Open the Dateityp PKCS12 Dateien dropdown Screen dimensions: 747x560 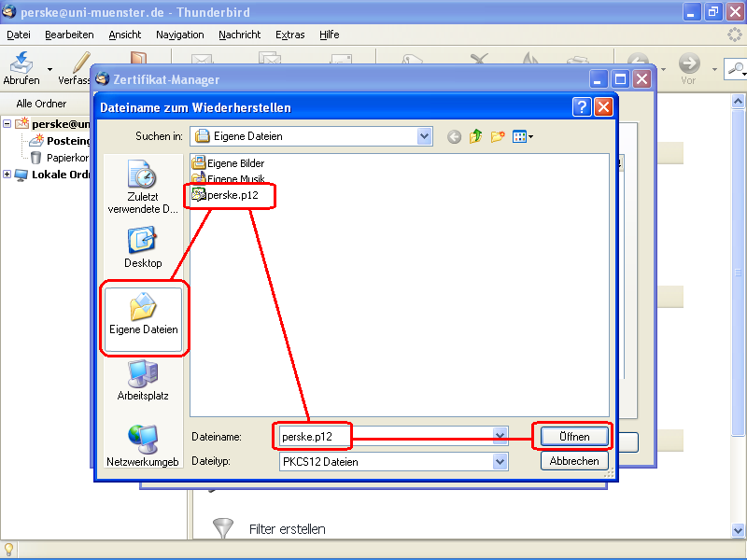(x=500, y=461)
